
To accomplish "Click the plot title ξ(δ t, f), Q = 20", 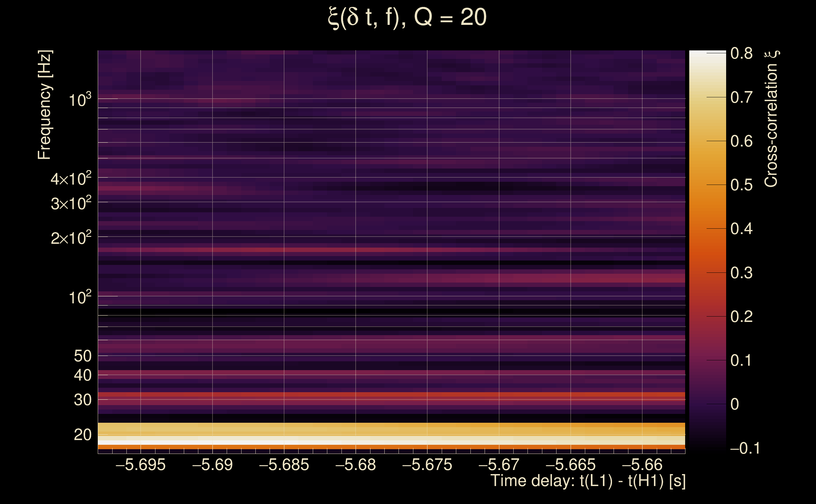I will point(407,18).
